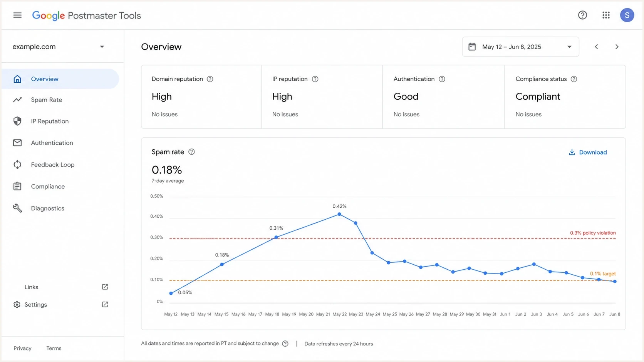Go to next date range

pos(617,47)
